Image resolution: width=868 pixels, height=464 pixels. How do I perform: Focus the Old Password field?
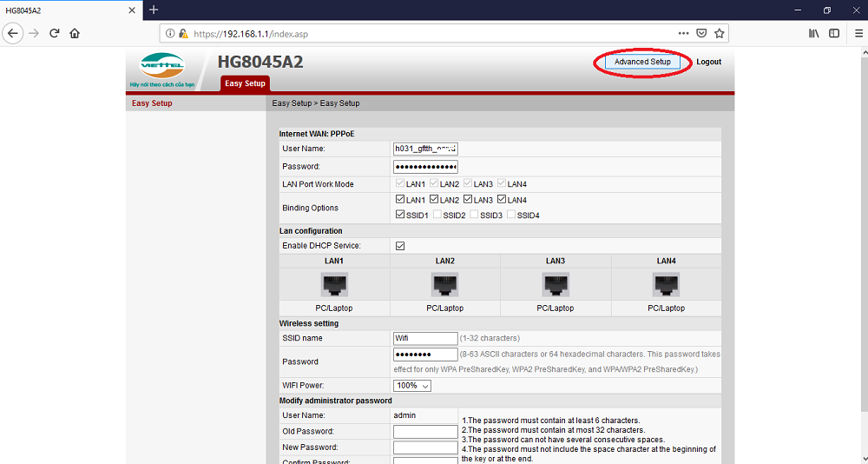point(425,432)
